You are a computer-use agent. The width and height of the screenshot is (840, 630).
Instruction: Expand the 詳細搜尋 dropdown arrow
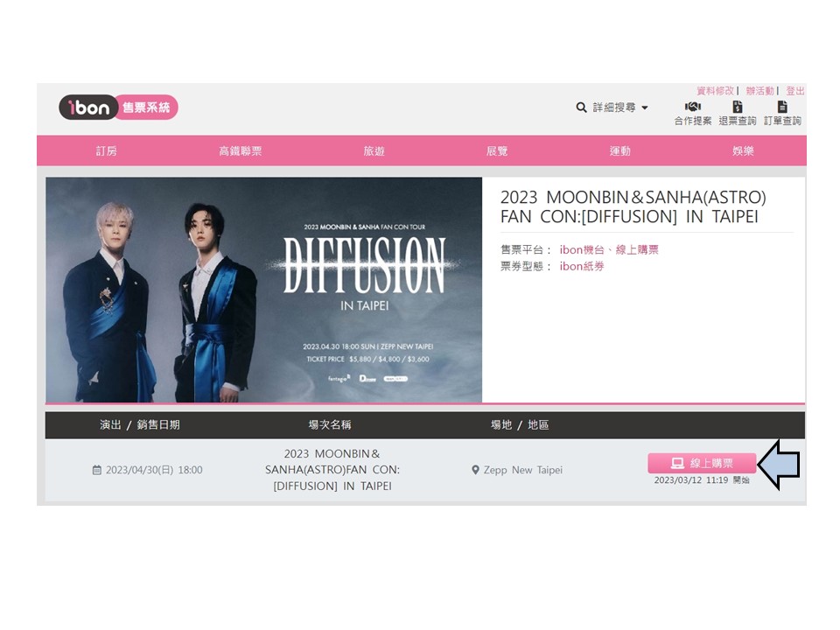pyautogui.click(x=645, y=108)
